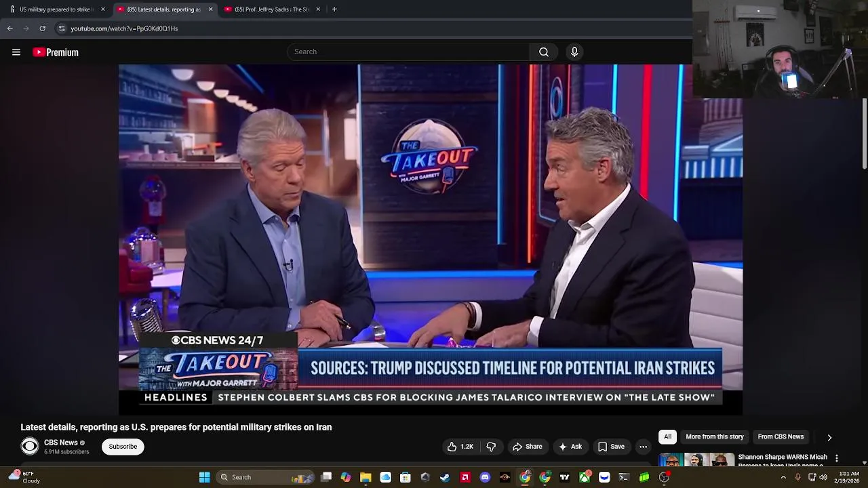Screen dimensions: 868x488
Task: Click the Share button
Action: (x=527, y=447)
